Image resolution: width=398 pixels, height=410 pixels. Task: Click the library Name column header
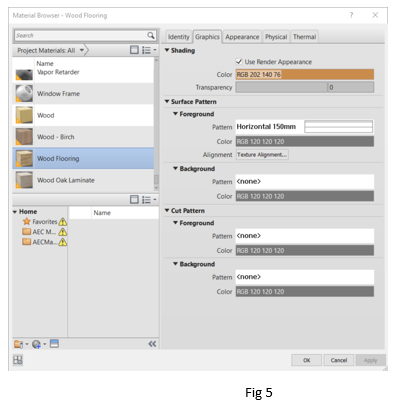(x=125, y=213)
